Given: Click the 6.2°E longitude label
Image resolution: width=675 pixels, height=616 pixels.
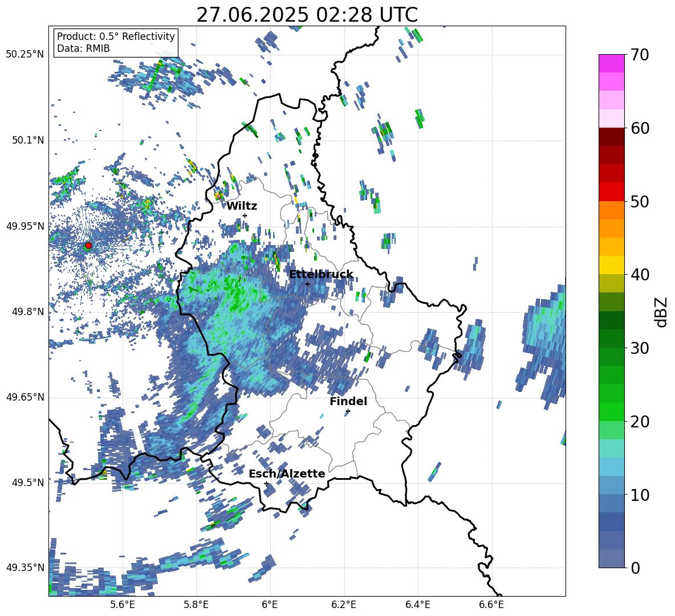Looking at the screenshot, I should (344, 605).
